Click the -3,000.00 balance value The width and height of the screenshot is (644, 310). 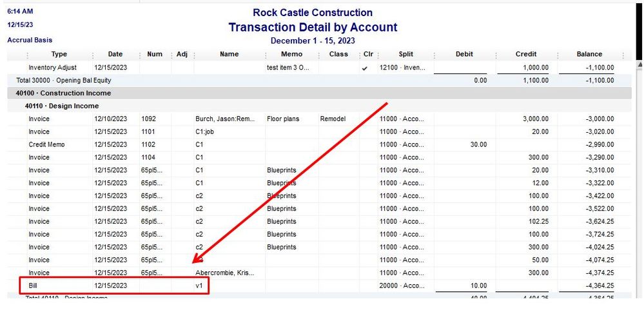pos(600,119)
